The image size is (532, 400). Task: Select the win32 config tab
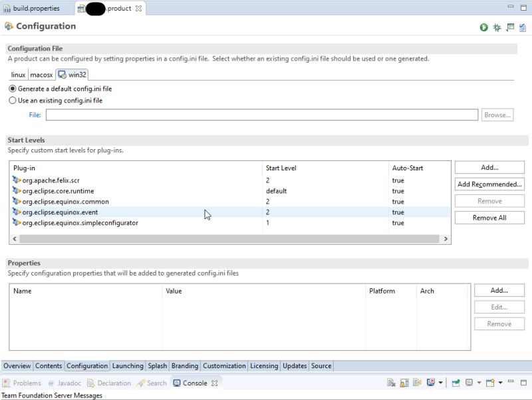pos(72,75)
